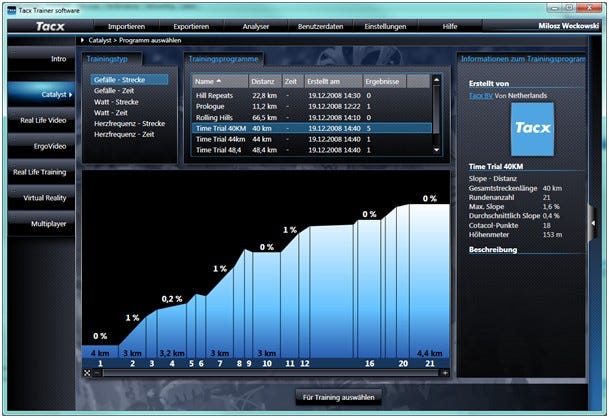This screenshot has width=609, height=418.
Task: Select training type Herzfrequenz - Zeit
Action: click(124, 134)
